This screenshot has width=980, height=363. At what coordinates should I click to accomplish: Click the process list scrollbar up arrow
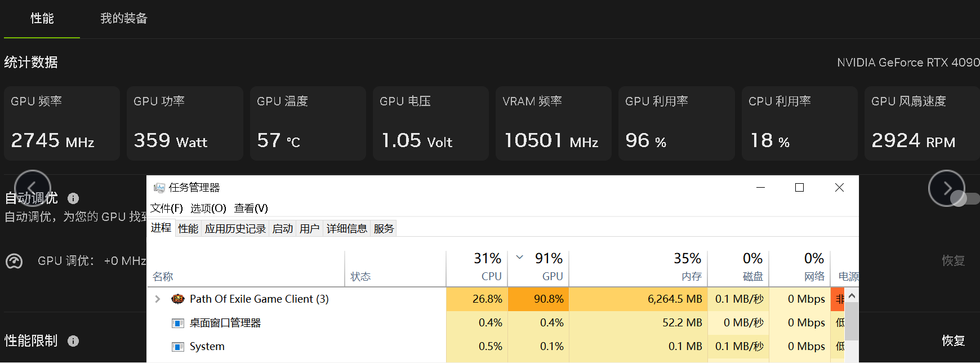point(852,296)
